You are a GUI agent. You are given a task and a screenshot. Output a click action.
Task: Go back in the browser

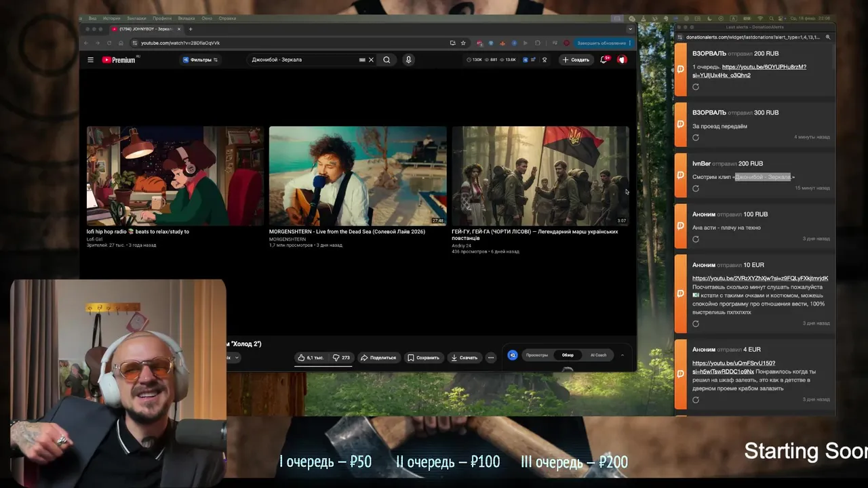[86, 43]
